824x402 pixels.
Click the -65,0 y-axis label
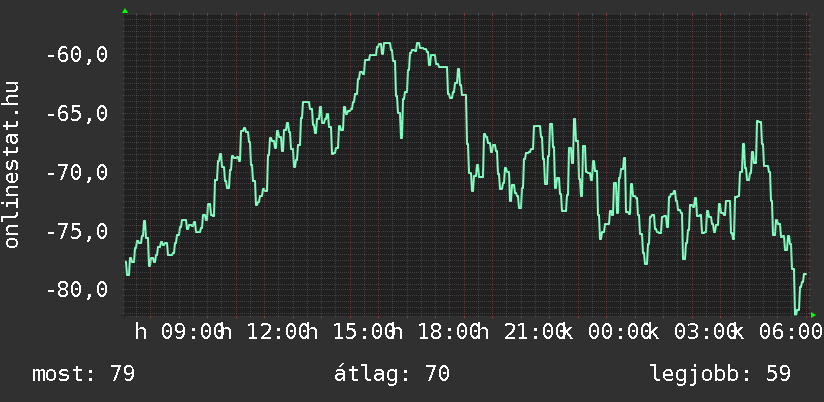tap(77, 114)
